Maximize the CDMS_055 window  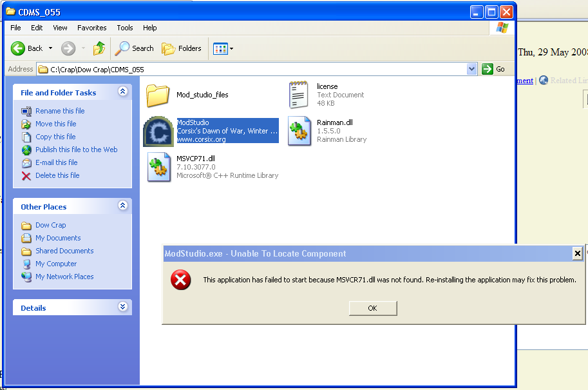(x=491, y=12)
